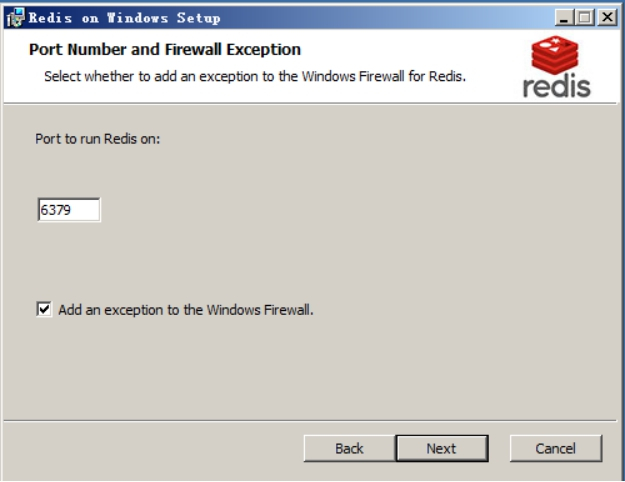Click the 'Redis on Windows Setup' title bar text
Screen dimensions: 625x482
coord(124,18)
